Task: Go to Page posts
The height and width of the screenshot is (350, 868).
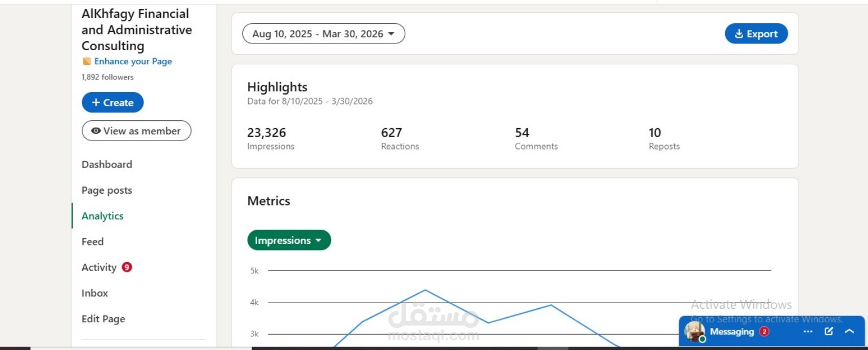Action: [107, 190]
